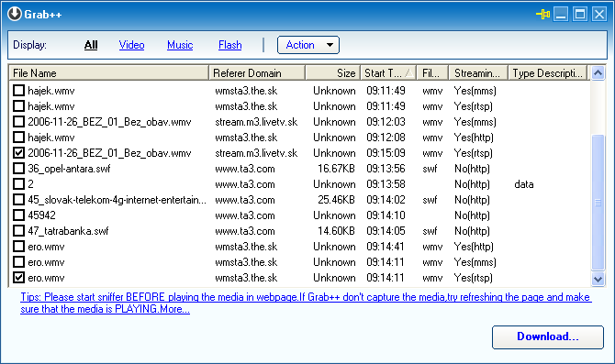Click the 'data' type description cell

[x=524, y=184]
